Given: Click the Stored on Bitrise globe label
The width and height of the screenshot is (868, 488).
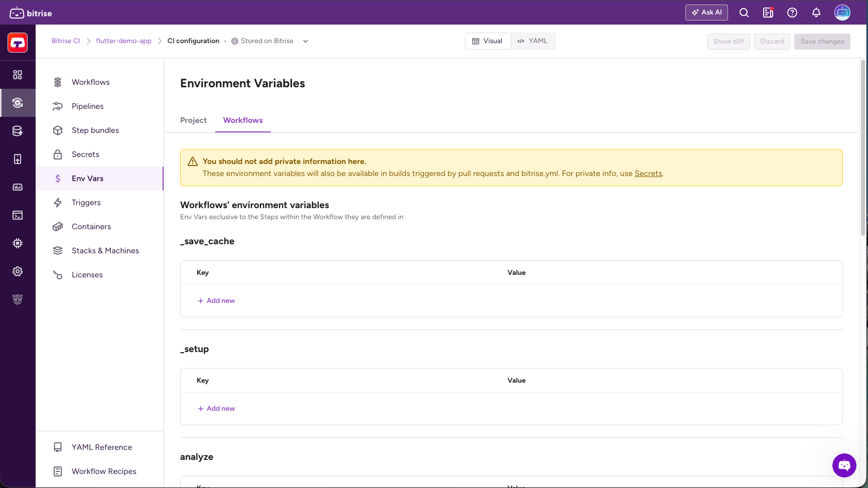Looking at the screenshot, I should click(x=262, y=41).
